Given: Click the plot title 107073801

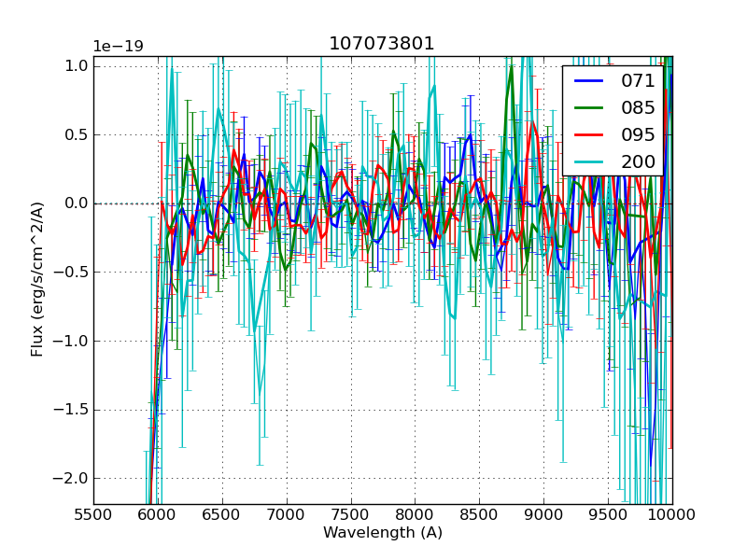Looking at the screenshot, I should pyautogui.click(x=382, y=44).
